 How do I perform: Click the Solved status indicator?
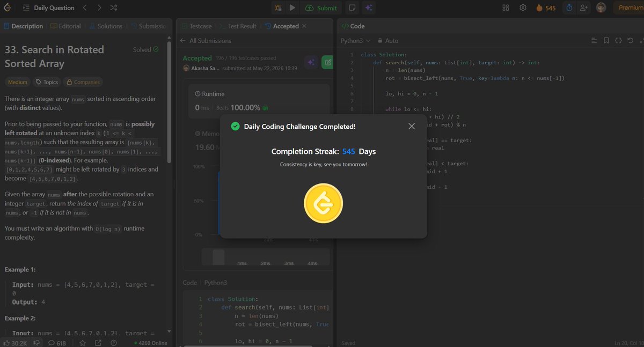(145, 49)
